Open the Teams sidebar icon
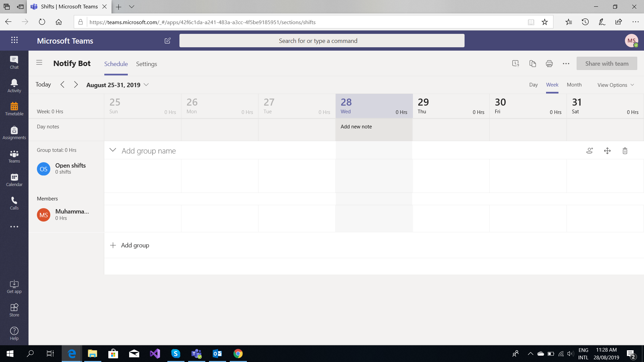This screenshot has height=362, width=644. (x=14, y=156)
